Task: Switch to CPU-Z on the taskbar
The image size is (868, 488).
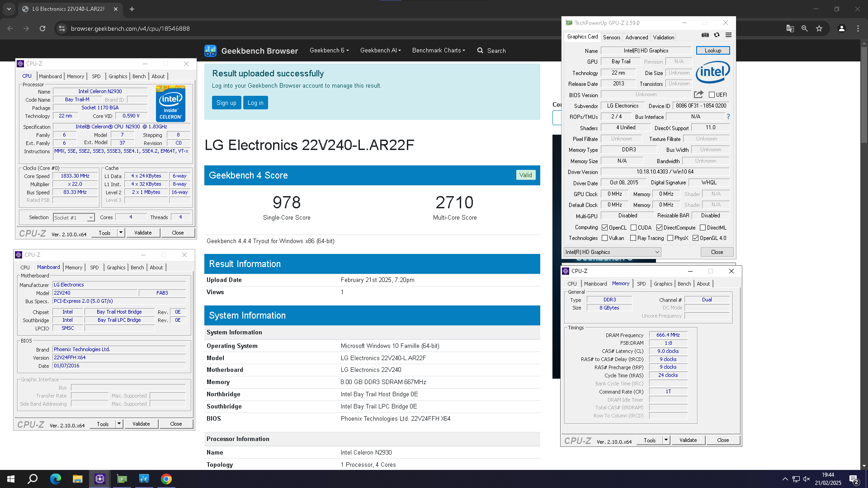Action: [x=100, y=479]
